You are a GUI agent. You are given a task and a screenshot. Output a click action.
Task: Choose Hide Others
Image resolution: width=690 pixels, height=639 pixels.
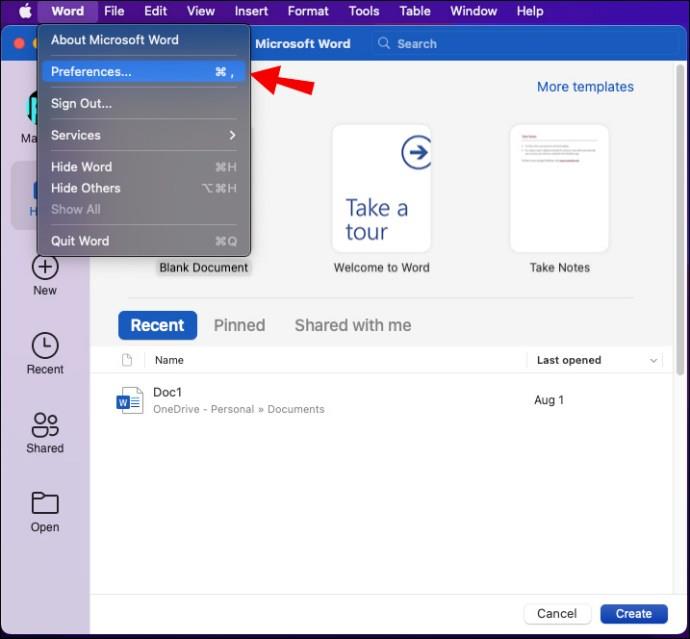(143, 188)
